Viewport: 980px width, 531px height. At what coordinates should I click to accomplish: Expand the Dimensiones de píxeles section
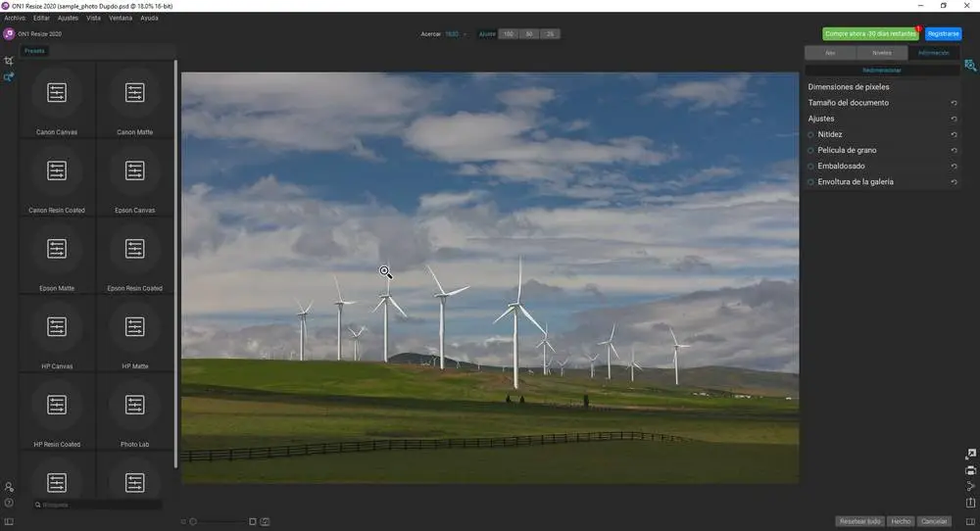coord(848,87)
